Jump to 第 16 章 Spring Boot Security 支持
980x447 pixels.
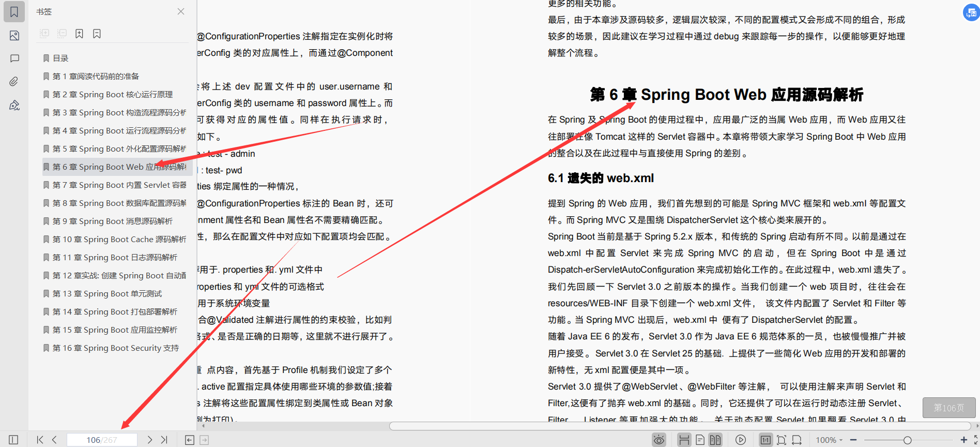(115, 348)
